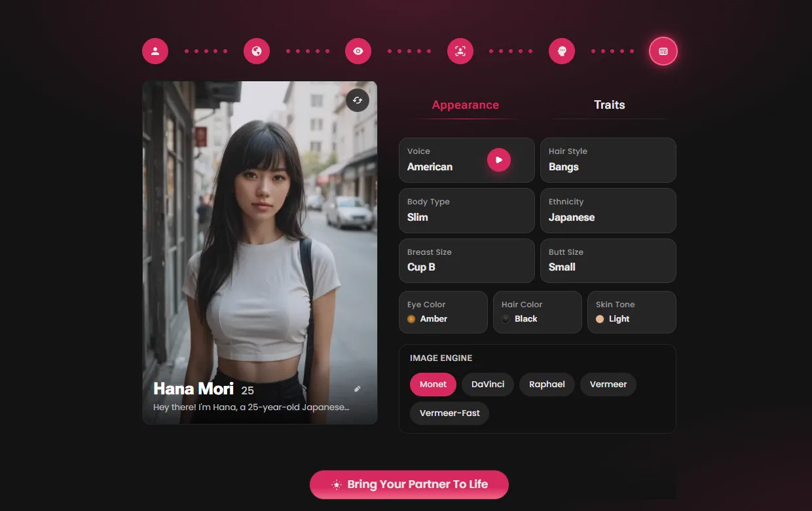Choose the Vermeer-Fast image engine
This screenshot has width=812, height=511.
(x=449, y=413)
